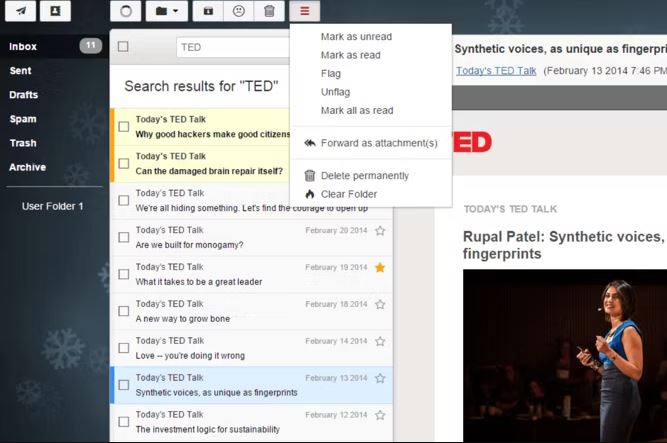Choose Mark as unread
The width and height of the screenshot is (667, 443).
coord(356,37)
